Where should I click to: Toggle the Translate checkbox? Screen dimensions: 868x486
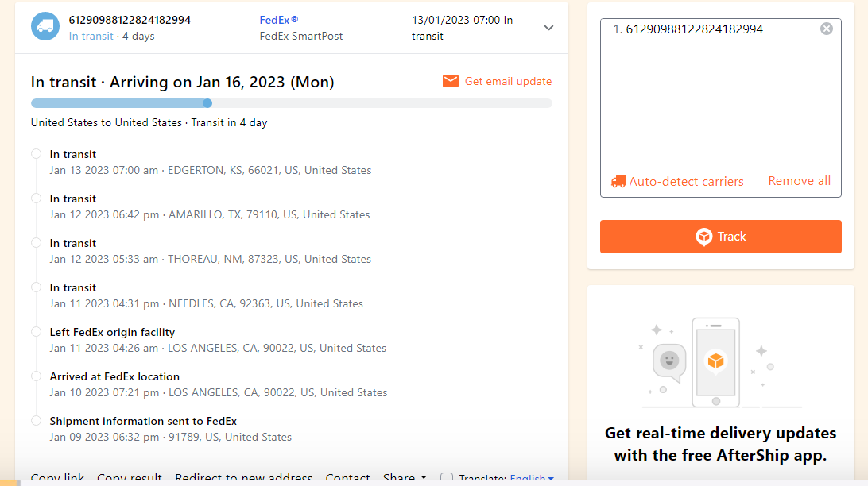447,478
